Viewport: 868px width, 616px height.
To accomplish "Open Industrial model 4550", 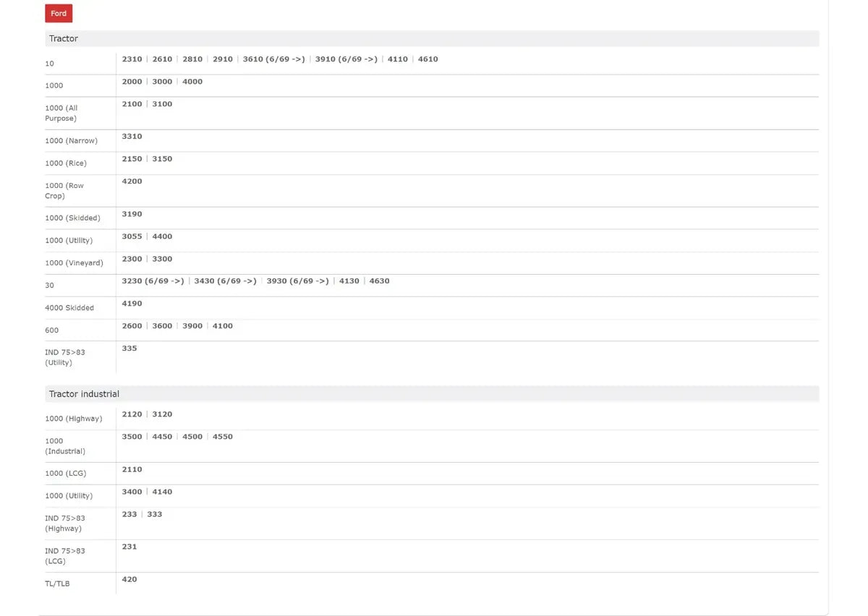I will 223,437.
